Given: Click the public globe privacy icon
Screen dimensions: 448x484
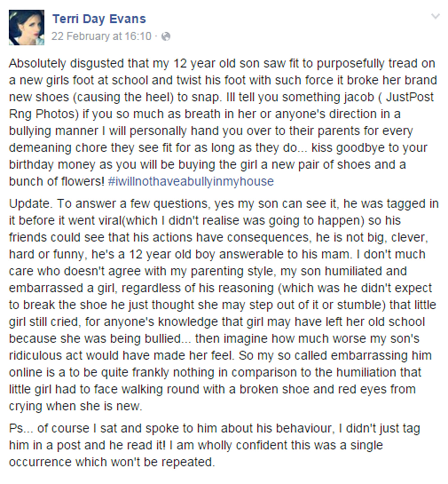Looking at the screenshot, I should 166,36.
